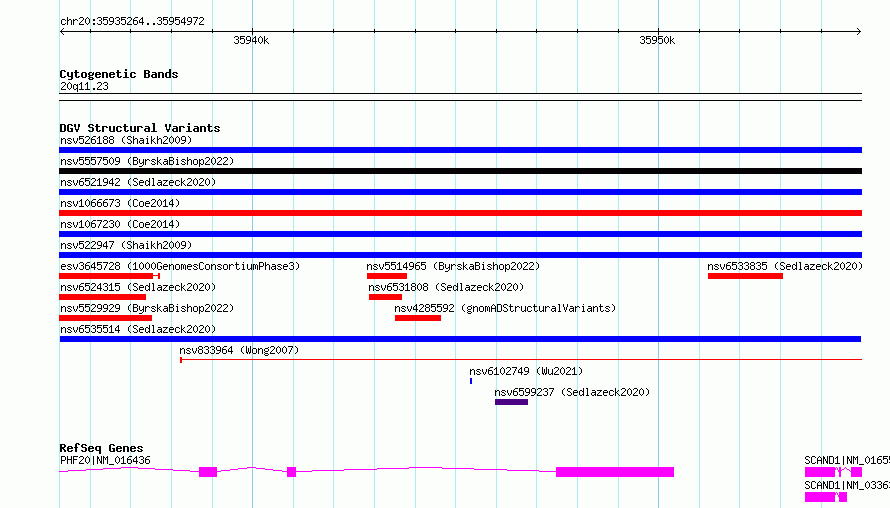The height and width of the screenshot is (508, 890).
Task: Click the 35950k ruler tick label
Action: (x=657, y=40)
